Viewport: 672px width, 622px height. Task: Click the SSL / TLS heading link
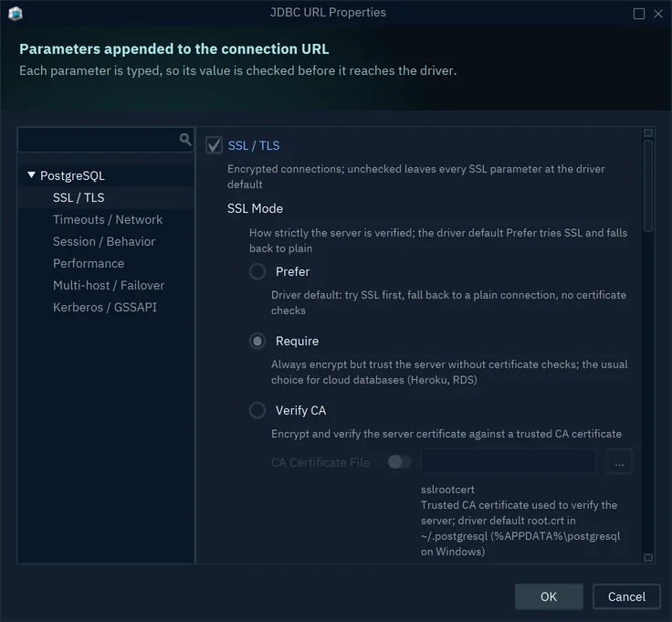click(x=253, y=145)
